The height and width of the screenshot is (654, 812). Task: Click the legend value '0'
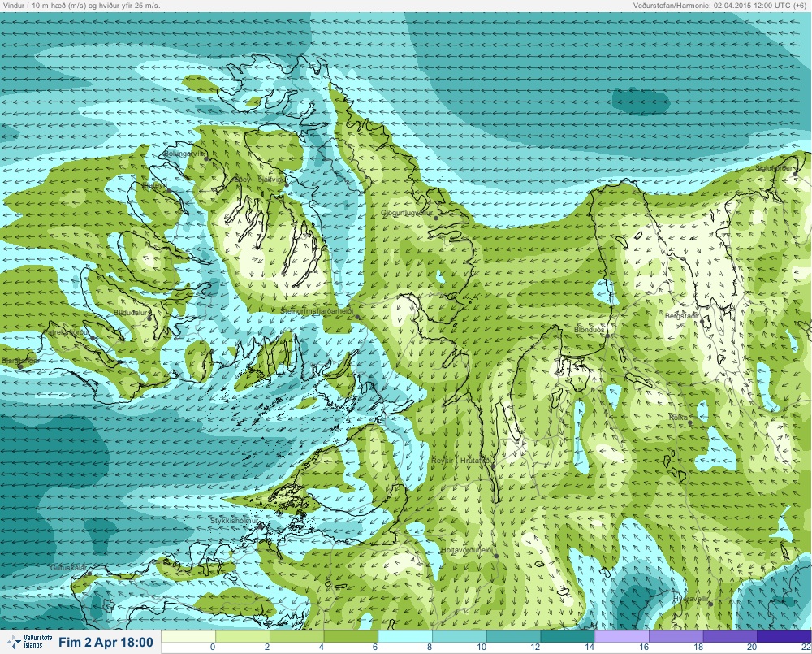pyautogui.click(x=213, y=648)
